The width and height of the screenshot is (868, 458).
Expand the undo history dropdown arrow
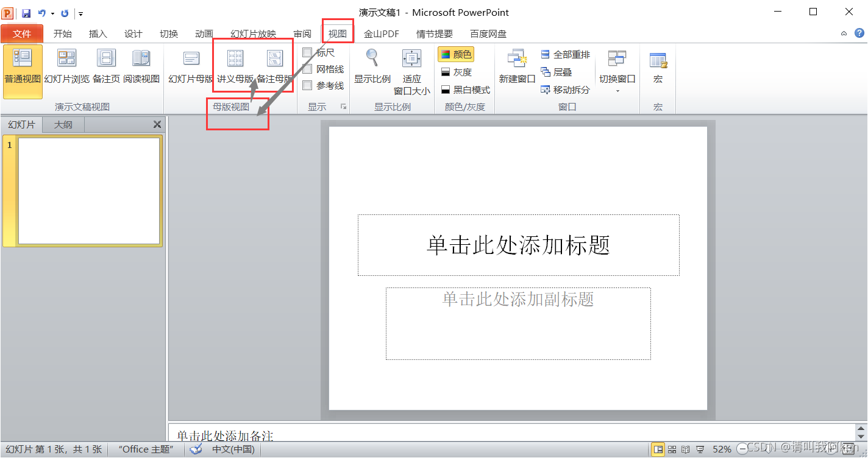tap(52, 13)
